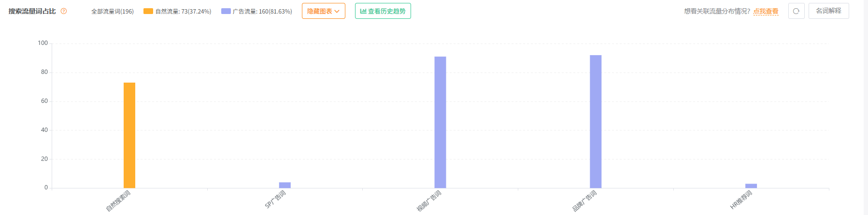Click the 全部流量词(196) label
Image resolution: width=868 pixels, height=215 pixels.
click(113, 11)
